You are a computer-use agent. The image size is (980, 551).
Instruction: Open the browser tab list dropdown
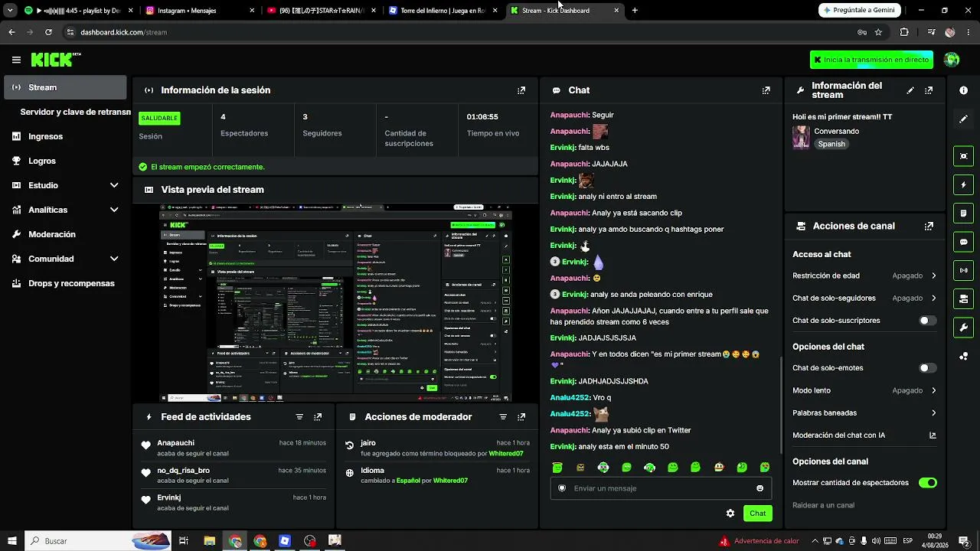tap(10, 11)
